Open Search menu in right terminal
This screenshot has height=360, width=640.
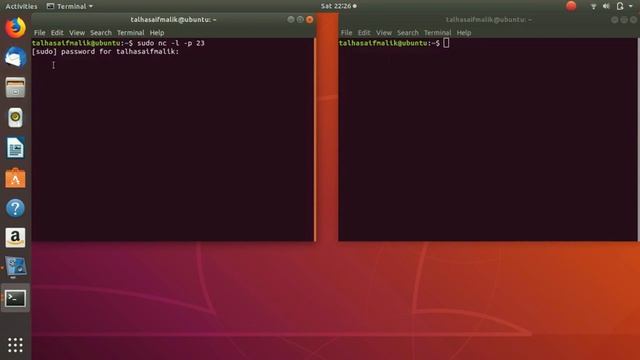click(x=408, y=33)
